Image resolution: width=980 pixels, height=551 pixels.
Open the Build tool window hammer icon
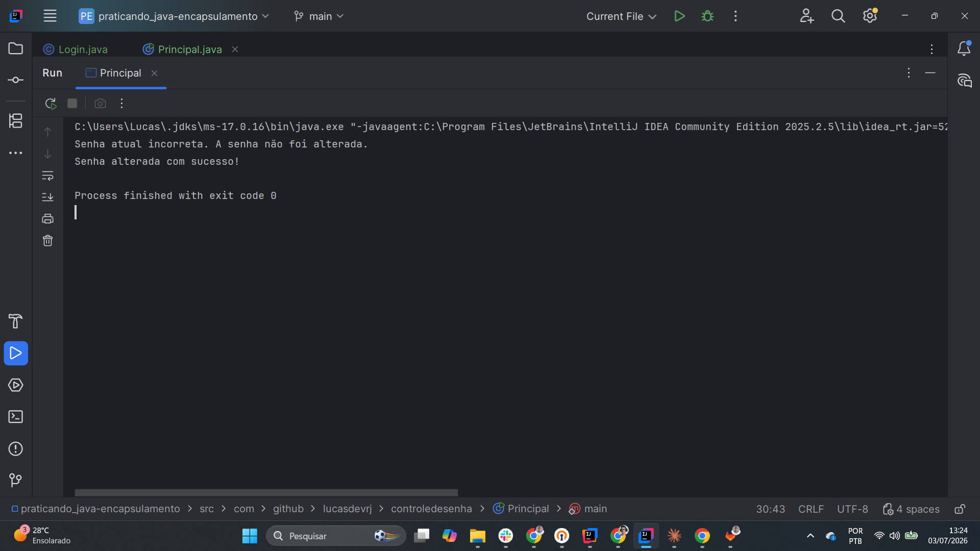pos(15,321)
